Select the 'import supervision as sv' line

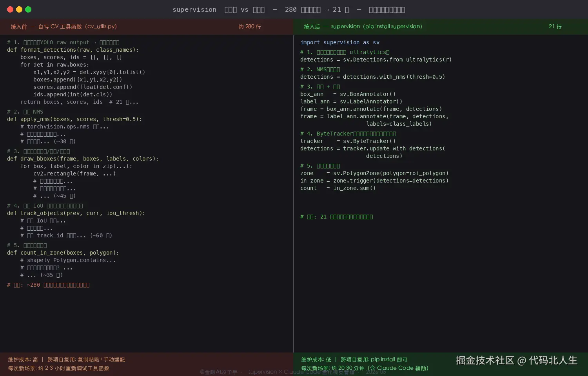click(340, 42)
